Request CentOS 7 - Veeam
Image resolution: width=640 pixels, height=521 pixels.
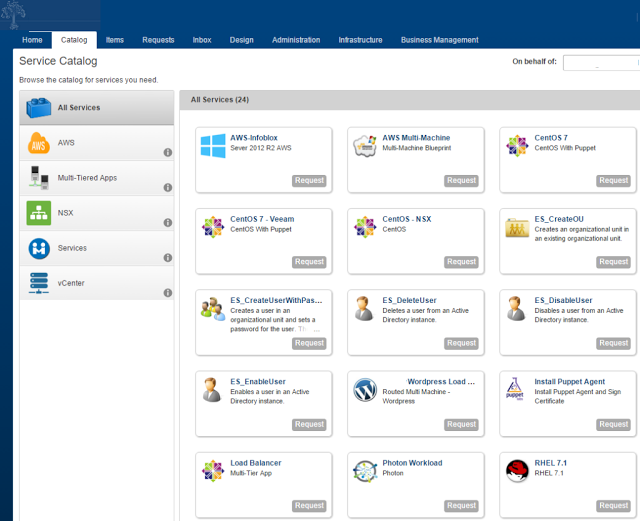point(309,262)
